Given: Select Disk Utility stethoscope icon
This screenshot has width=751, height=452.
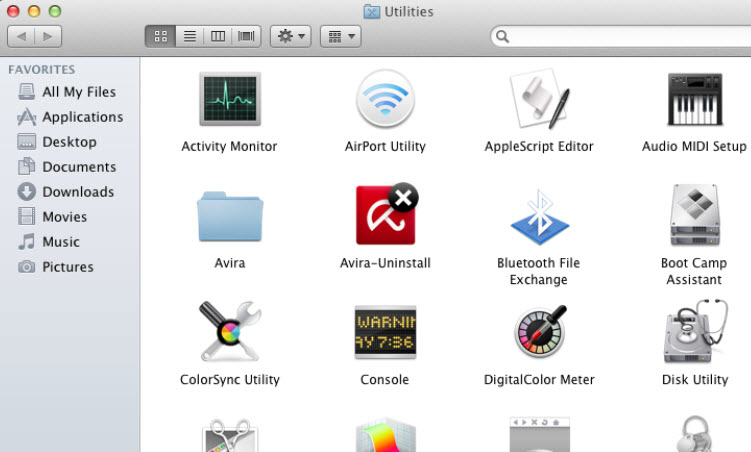Looking at the screenshot, I should [x=696, y=331].
